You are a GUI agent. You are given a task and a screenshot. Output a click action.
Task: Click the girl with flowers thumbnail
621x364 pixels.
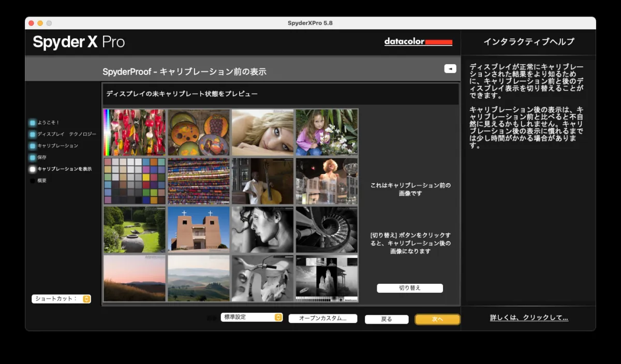click(327, 132)
